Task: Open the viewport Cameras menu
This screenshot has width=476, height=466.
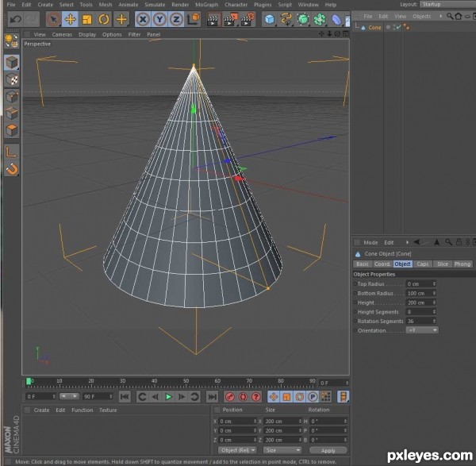Action: click(62, 35)
